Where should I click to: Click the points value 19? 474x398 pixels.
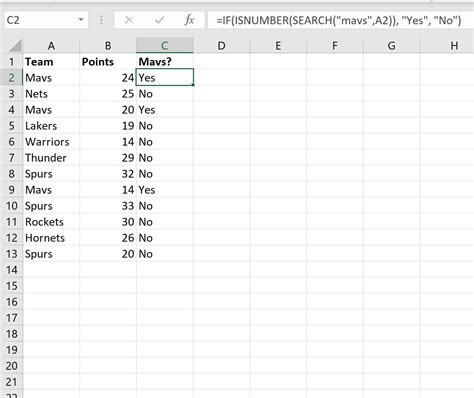[108, 126]
